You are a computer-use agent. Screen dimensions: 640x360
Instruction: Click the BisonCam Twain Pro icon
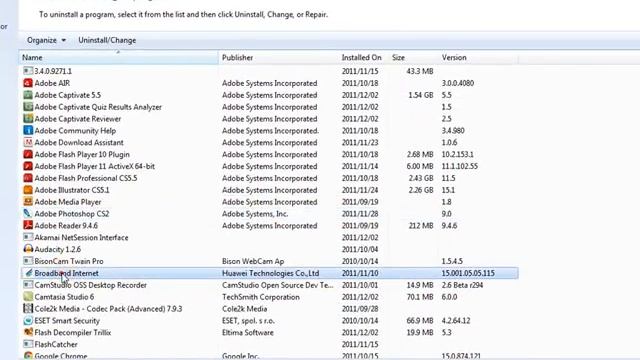[x=28, y=261]
